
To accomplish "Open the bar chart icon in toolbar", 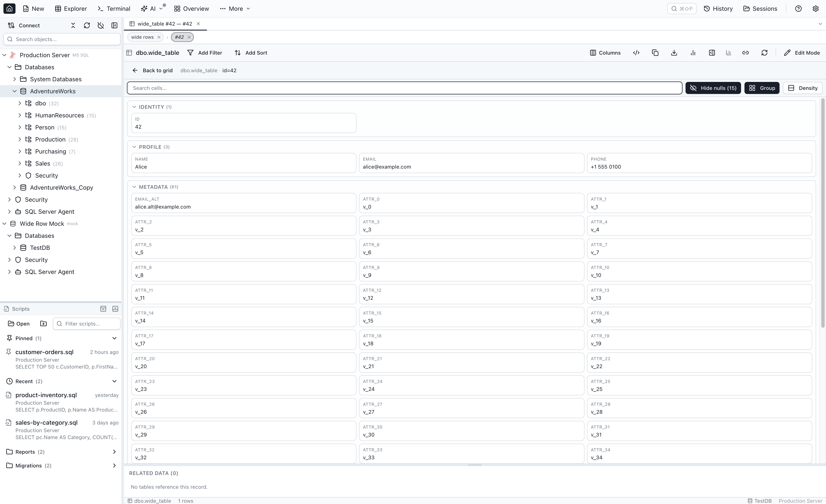I will coord(693,53).
